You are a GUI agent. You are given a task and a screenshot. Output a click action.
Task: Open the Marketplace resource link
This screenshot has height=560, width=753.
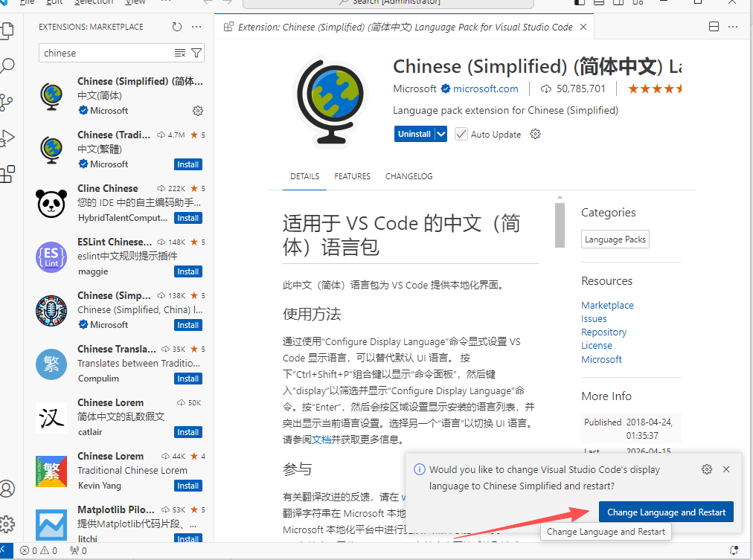point(607,305)
